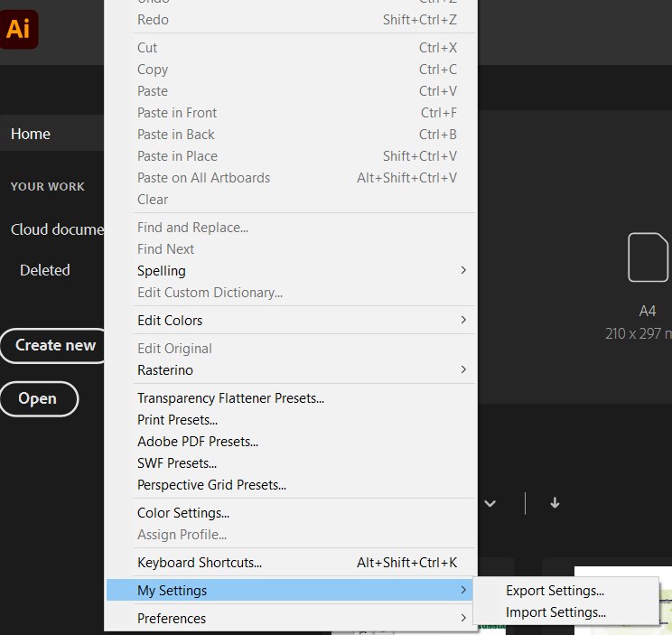
Task: Open the chevron dropdown beside sort arrow
Action: click(x=490, y=503)
